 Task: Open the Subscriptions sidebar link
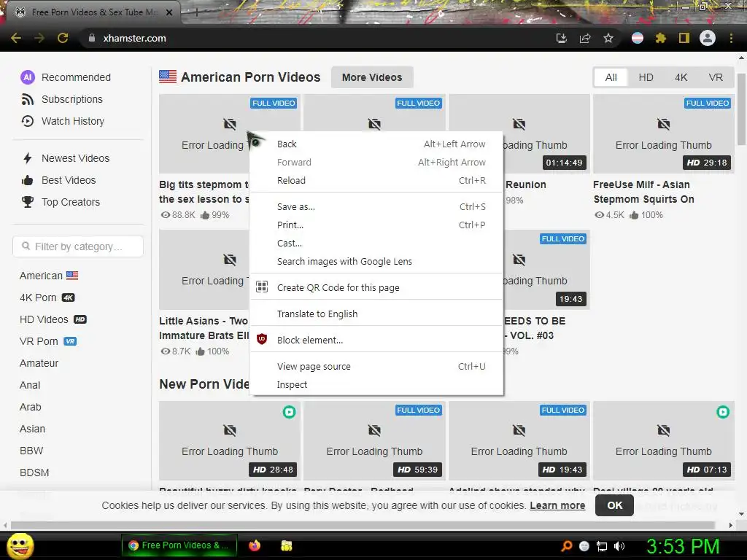72,99
